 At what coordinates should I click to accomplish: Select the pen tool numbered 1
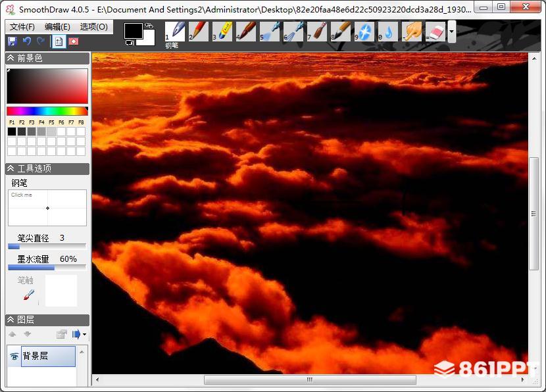point(175,32)
